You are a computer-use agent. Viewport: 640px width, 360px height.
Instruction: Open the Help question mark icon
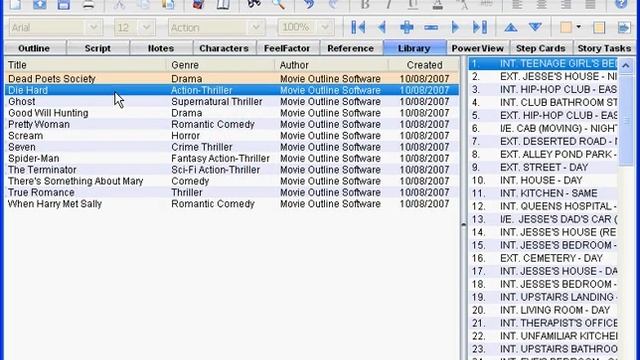pyautogui.click(x=621, y=4)
